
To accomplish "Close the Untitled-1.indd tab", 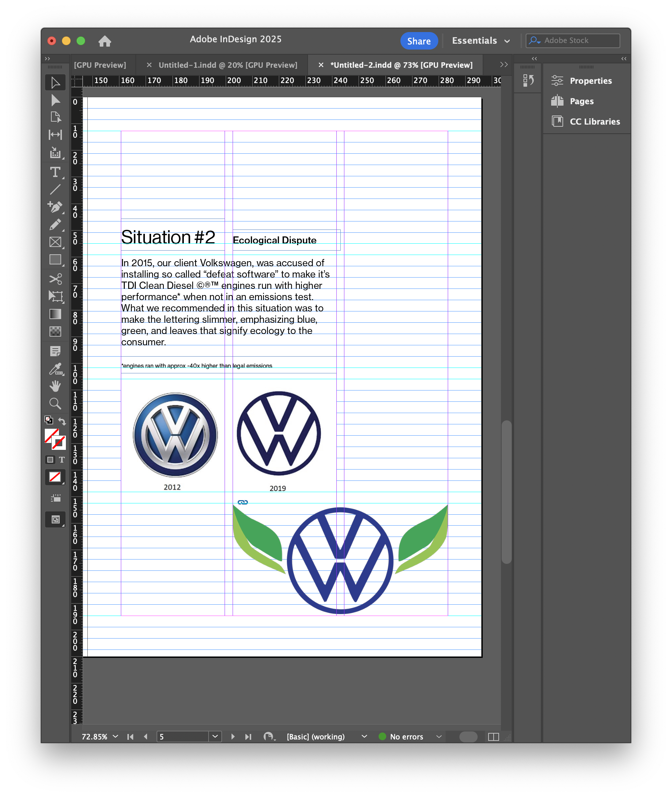I will tap(149, 65).
